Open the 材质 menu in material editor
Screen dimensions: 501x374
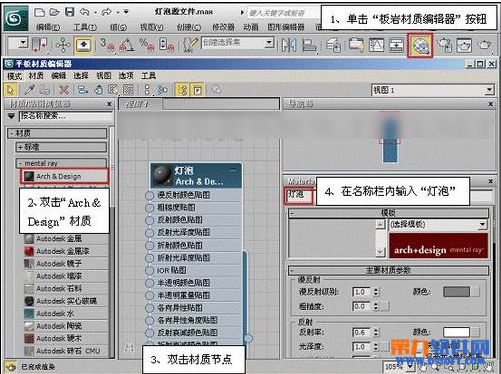(x=36, y=76)
